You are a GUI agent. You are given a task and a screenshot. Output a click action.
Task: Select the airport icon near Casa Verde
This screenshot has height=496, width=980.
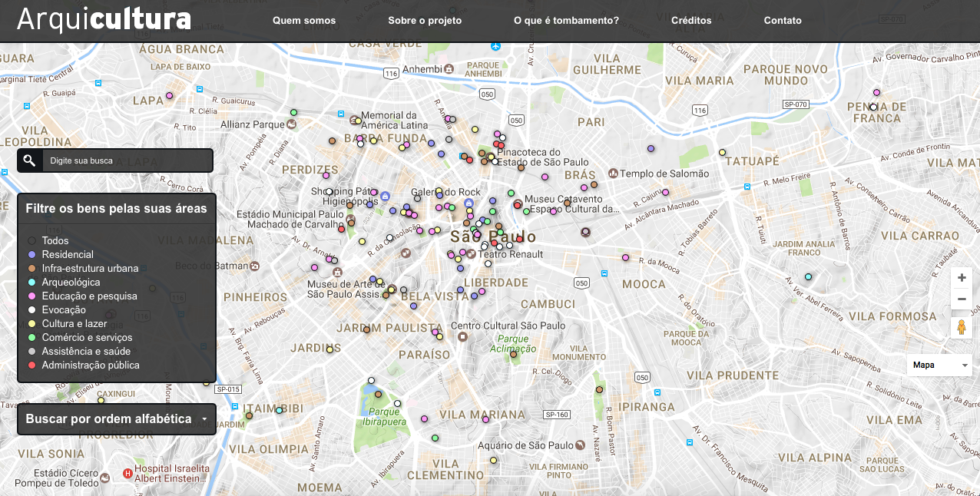coord(495,47)
